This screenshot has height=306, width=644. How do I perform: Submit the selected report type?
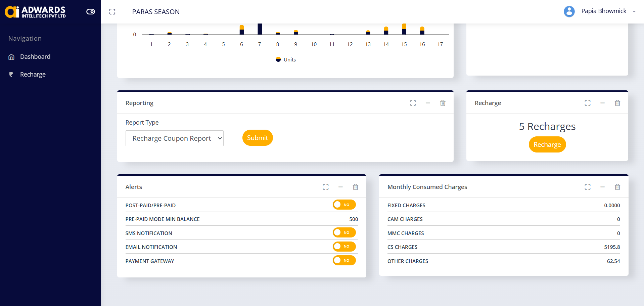(258, 138)
